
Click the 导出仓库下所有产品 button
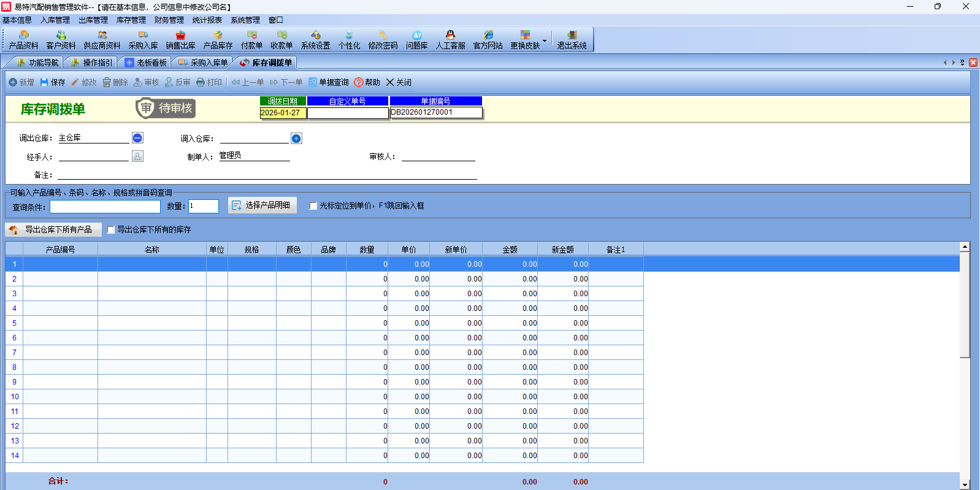(x=53, y=230)
